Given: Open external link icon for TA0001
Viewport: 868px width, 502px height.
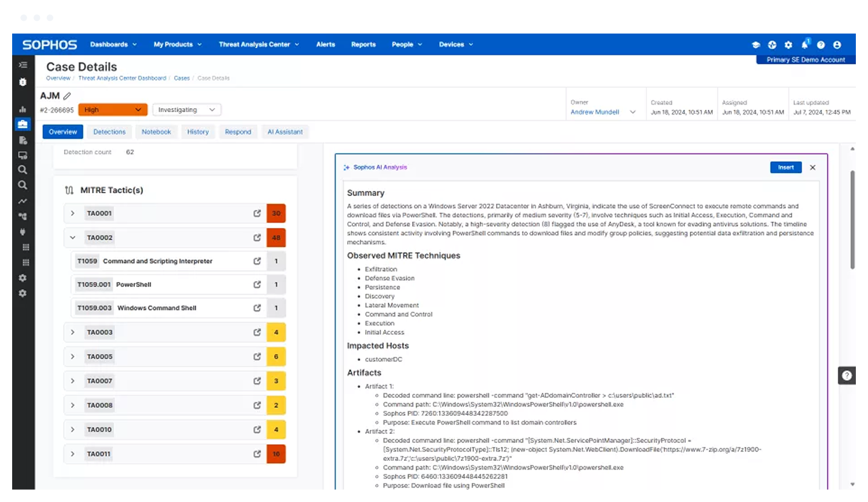Looking at the screenshot, I should pyautogui.click(x=257, y=213).
